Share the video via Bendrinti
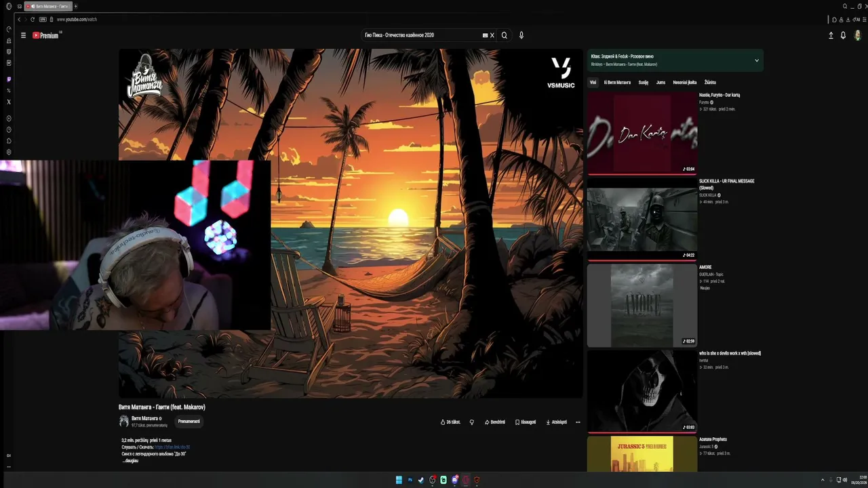Screen dimensions: 868x488 click(495, 422)
